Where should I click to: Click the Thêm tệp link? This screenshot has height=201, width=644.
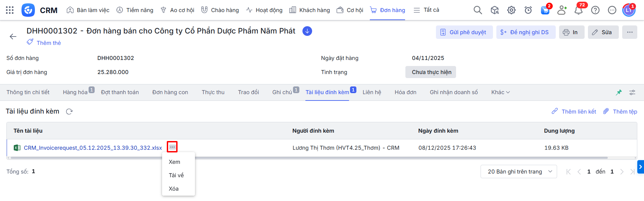[x=620, y=112]
